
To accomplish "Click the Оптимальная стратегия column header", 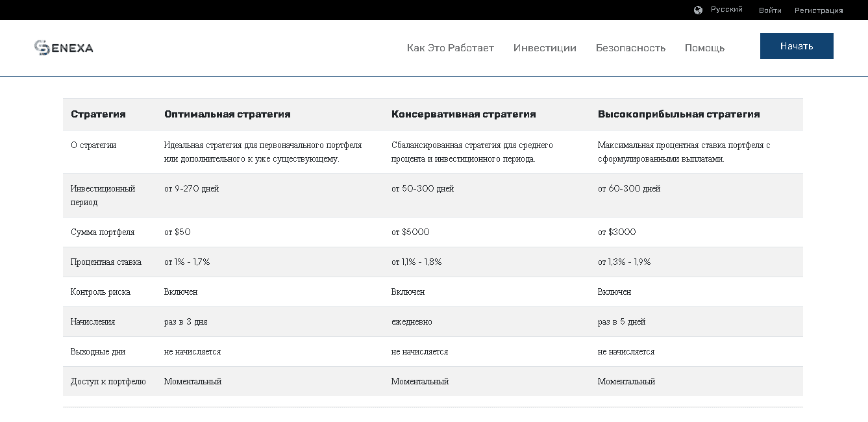I will [x=227, y=114].
